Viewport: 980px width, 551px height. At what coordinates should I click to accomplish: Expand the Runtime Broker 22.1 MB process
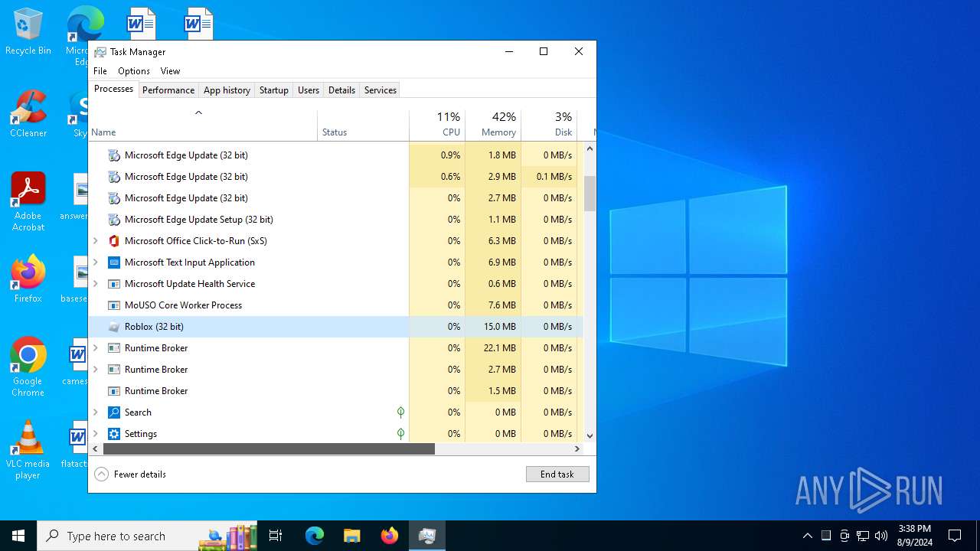click(96, 348)
